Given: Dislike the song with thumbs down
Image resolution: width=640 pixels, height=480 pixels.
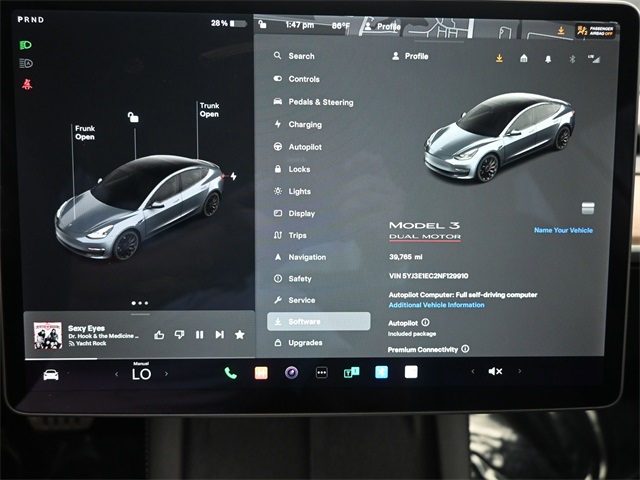Looking at the screenshot, I should [179, 335].
